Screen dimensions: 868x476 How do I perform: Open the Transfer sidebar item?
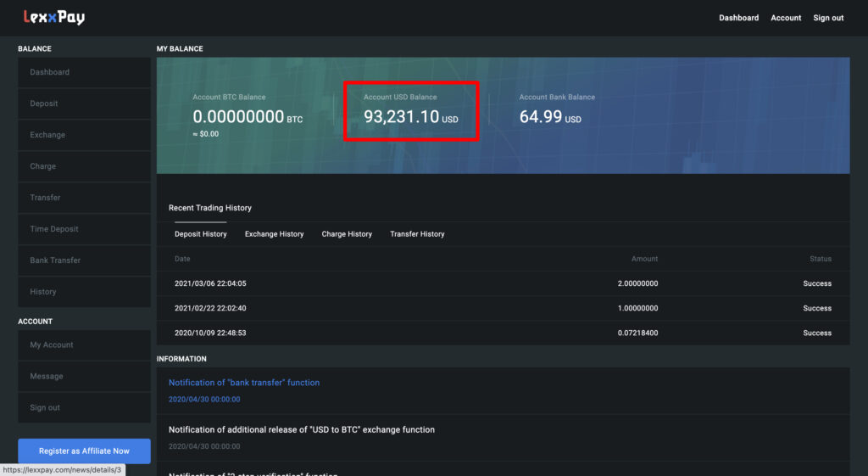(84, 197)
